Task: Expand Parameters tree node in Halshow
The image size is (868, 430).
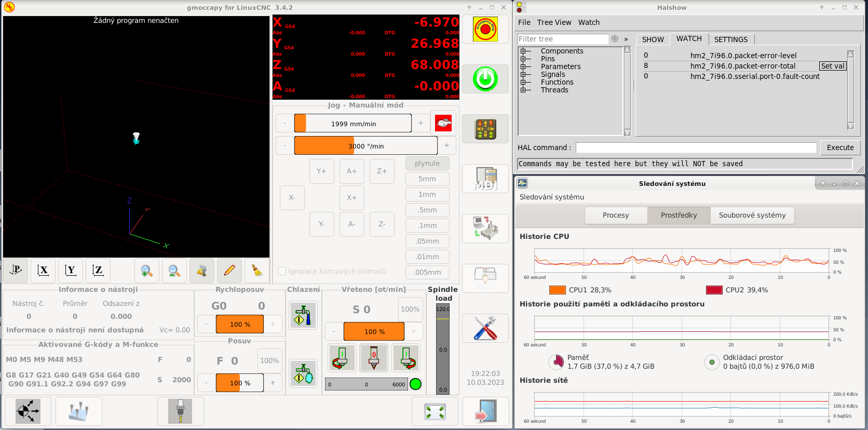Action: [x=523, y=66]
